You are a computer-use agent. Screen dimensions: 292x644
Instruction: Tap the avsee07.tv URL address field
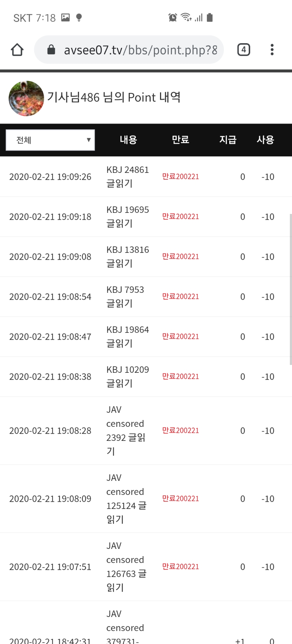(129, 50)
